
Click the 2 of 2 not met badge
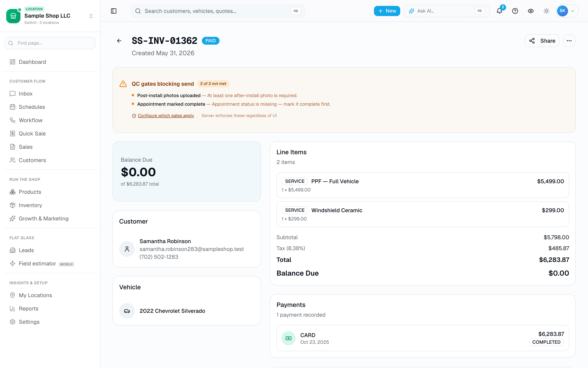pos(213,84)
